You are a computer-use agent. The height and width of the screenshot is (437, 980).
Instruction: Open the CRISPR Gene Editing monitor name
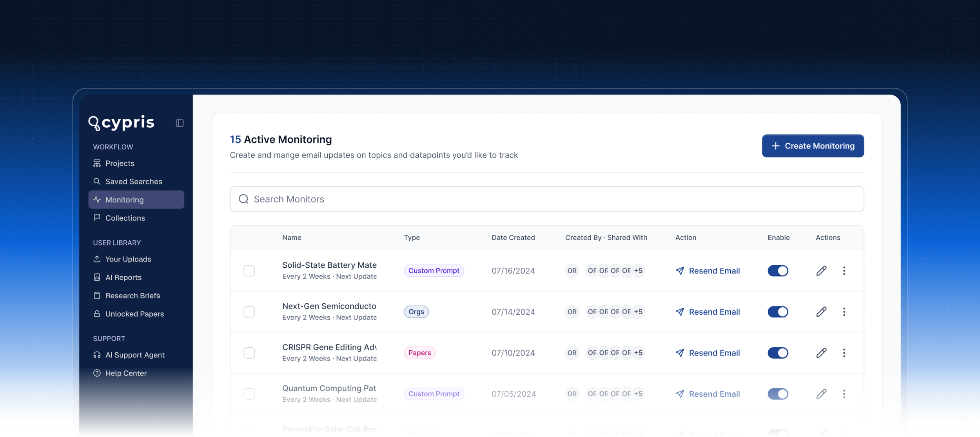tap(329, 347)
